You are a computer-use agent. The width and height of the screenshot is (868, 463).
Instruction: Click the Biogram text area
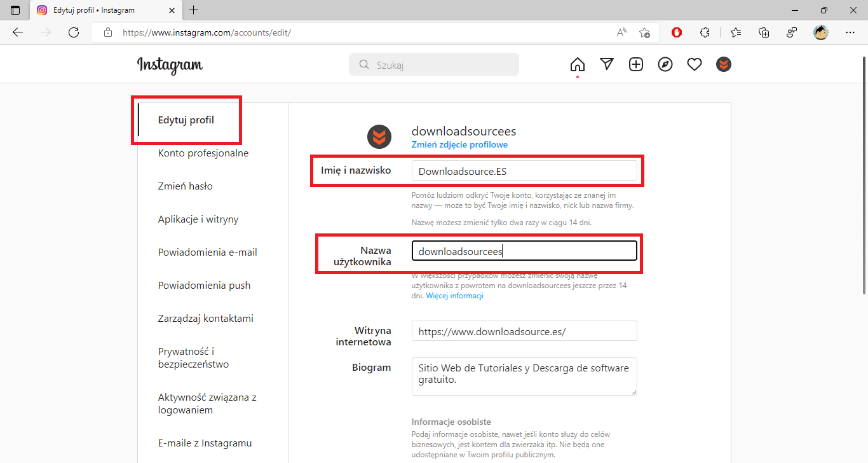[524, 376]
